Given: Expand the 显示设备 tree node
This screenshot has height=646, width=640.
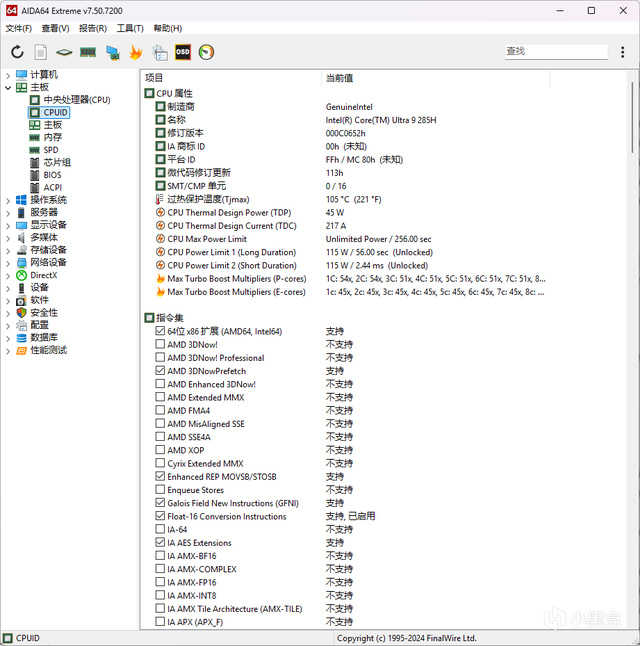Looking at the screenshot, I should tap(8, 226).
